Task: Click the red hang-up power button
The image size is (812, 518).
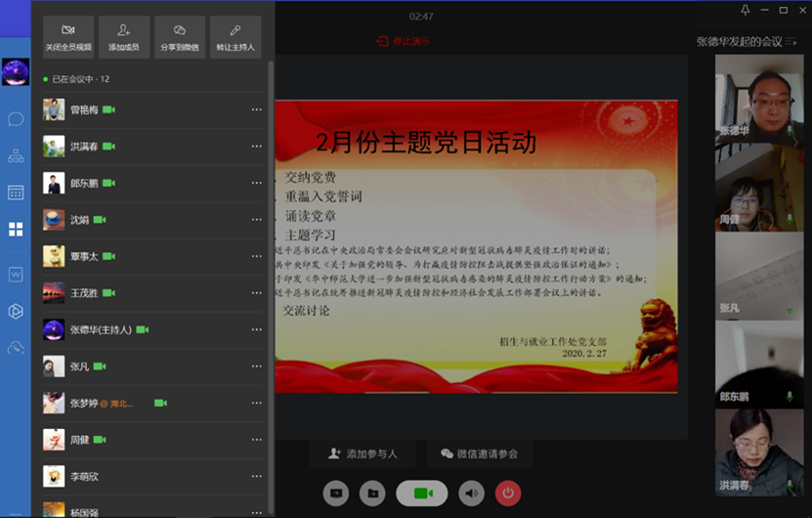Action: coord(507,494)
